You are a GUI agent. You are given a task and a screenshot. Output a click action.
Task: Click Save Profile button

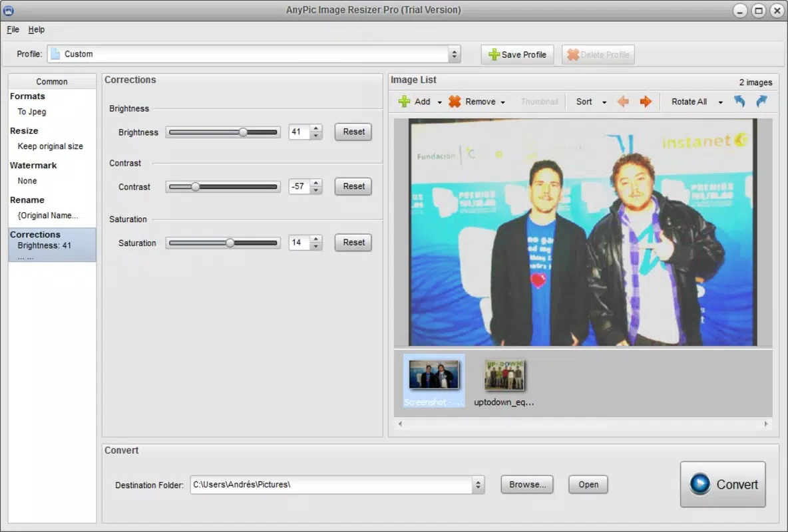tap(517, 55)
